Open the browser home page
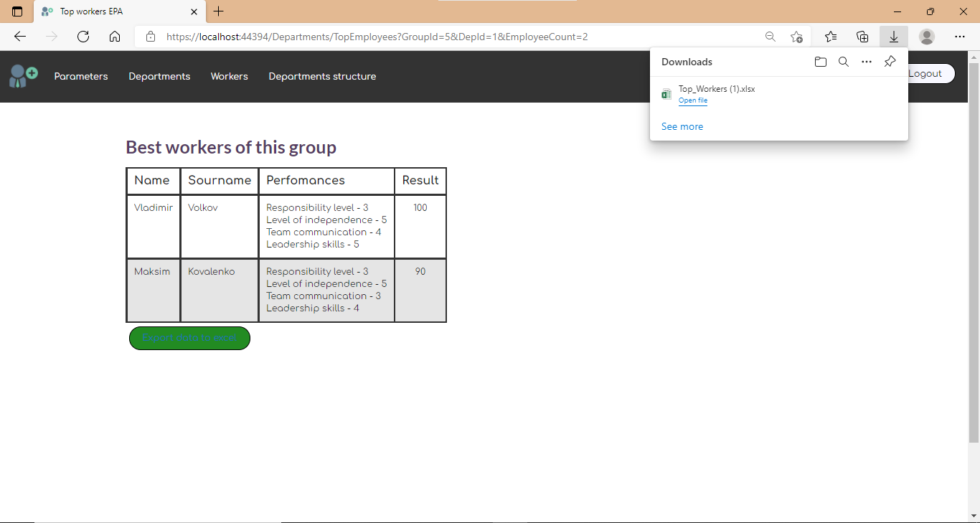This screenshot has height=523, width=980. point(115,37)
